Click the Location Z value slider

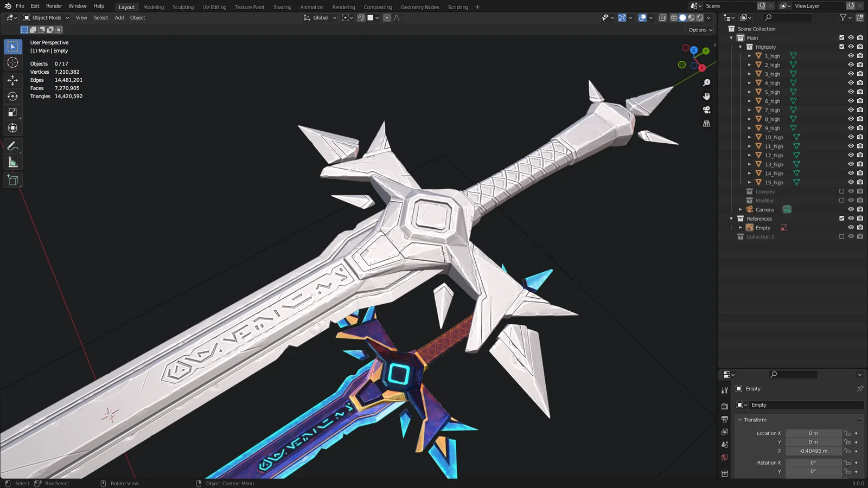click(814, 451)
